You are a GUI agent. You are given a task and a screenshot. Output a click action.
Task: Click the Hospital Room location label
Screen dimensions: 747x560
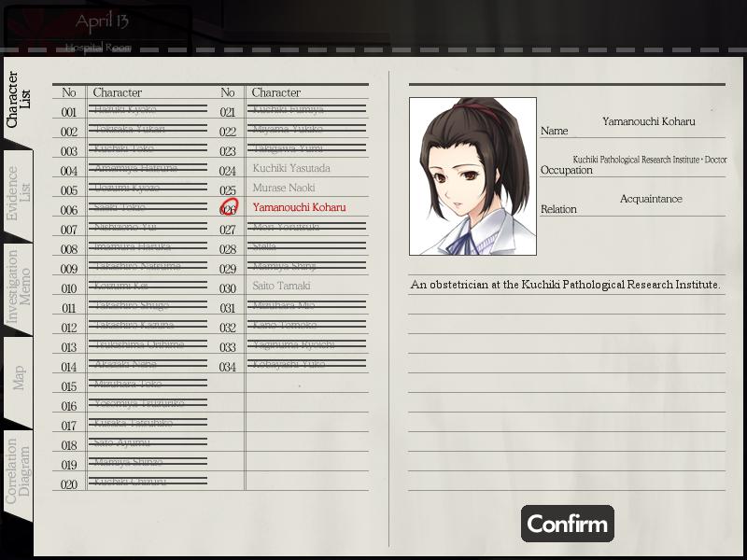pyautogui.click(x=98, y=48)
